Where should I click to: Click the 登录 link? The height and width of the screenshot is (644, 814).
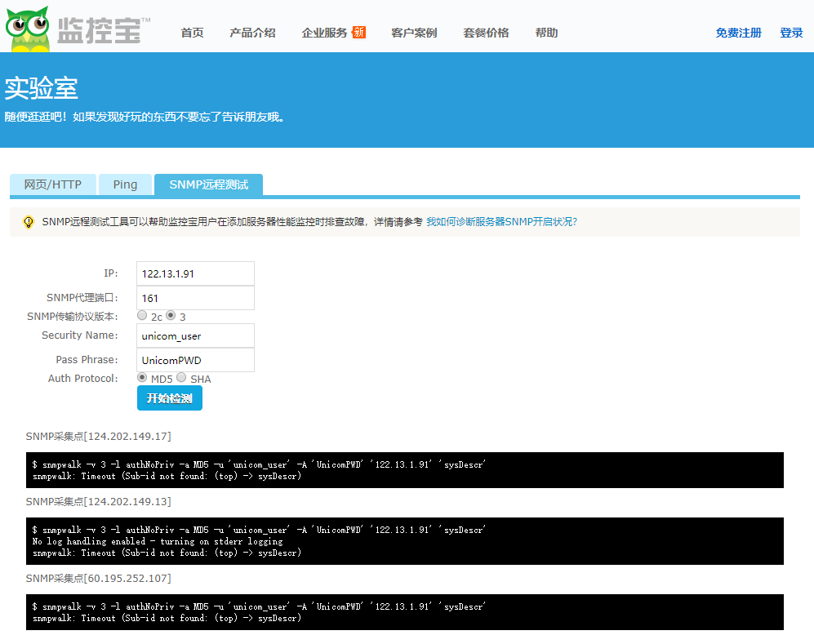pyautogui.click(x=791, y=33)
